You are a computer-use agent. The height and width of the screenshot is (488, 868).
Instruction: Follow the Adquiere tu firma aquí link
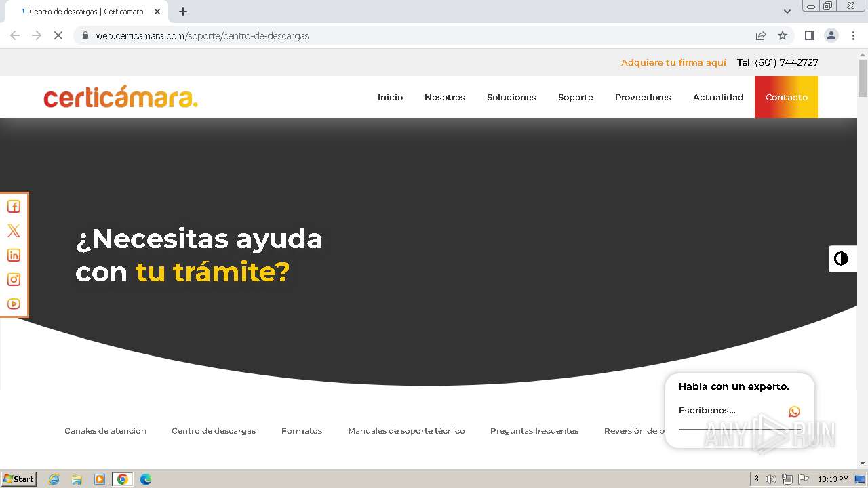[673, 62]
